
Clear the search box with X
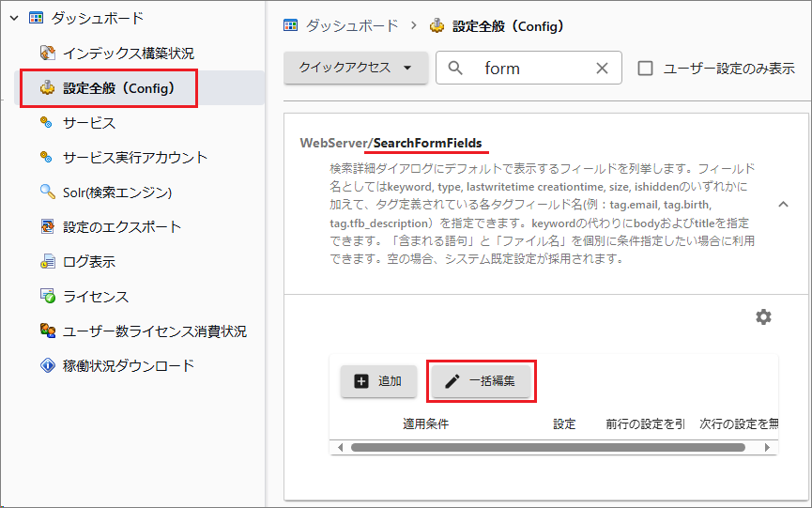603,69
